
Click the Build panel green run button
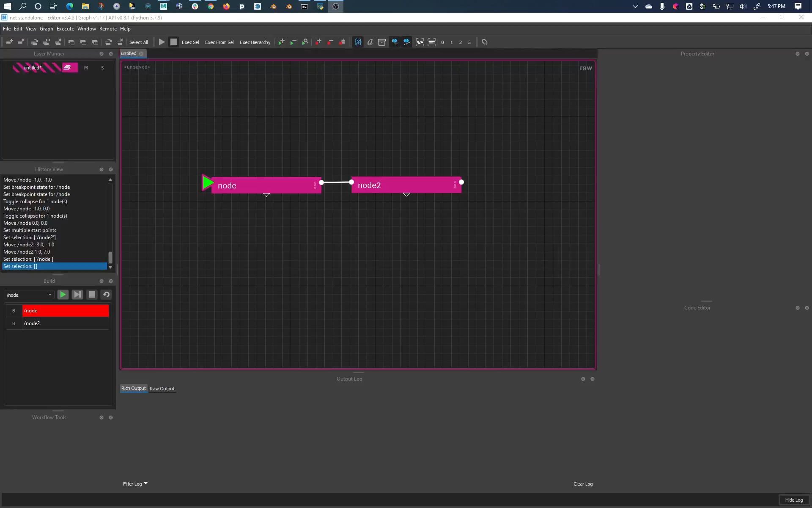coord(63,295)
